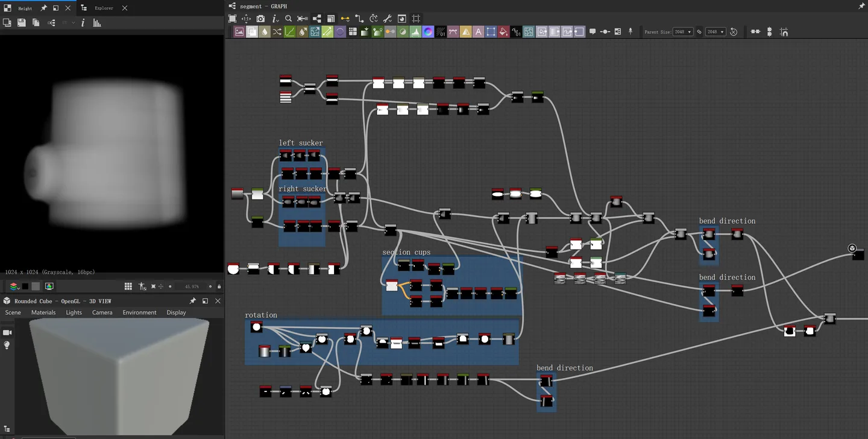
Task: Open the Camera menu in 3D view
Action: (x=102, y=312)
